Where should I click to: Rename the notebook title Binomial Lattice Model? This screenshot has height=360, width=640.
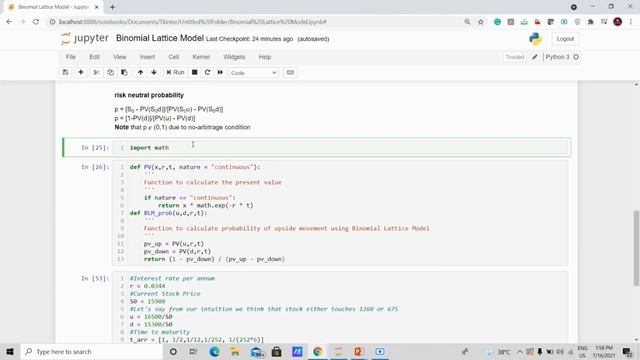click(x=160, y=38)
